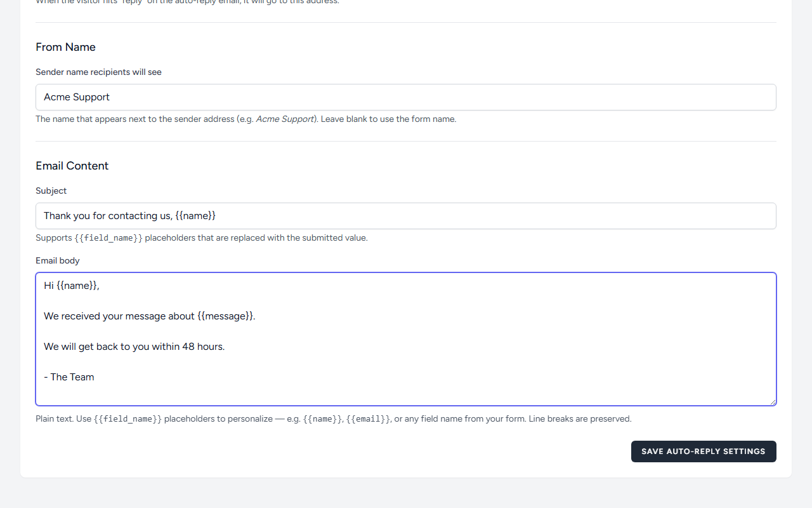Click 'Sender name recipients will see' label
This screenshot has height=508, width=812.
(98, 72)
